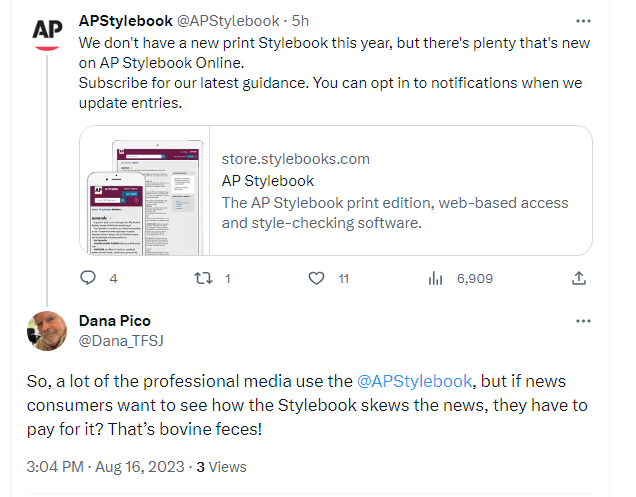Click the Stylebook preview thumbnail image
Viewport: 636px width, 497px height.
tap(145, 190)
